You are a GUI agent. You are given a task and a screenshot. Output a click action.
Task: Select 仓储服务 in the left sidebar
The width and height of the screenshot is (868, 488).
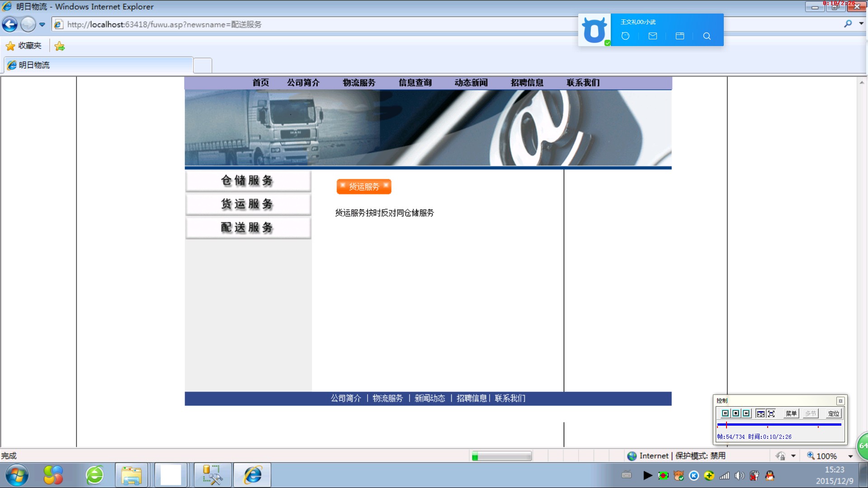248,181
